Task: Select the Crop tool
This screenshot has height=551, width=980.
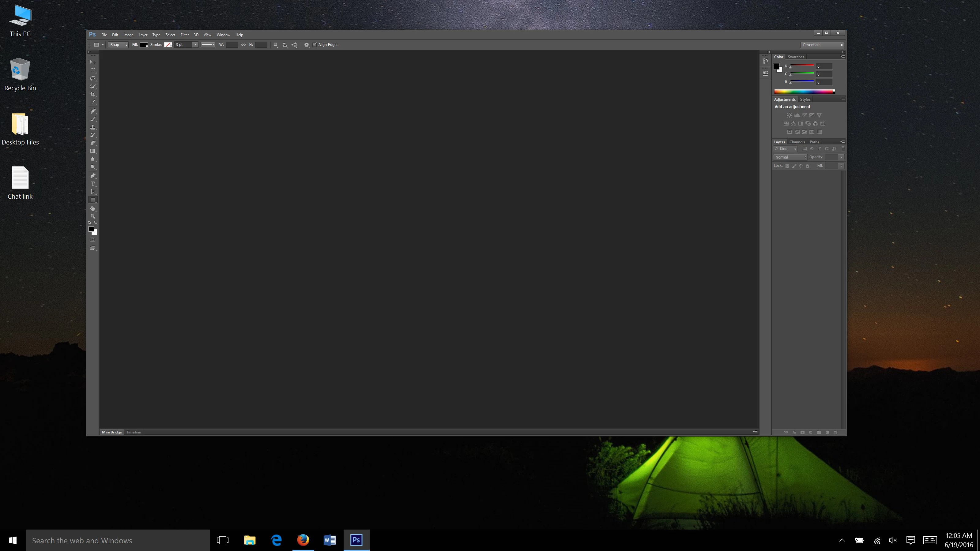Action: click(92, 94)
